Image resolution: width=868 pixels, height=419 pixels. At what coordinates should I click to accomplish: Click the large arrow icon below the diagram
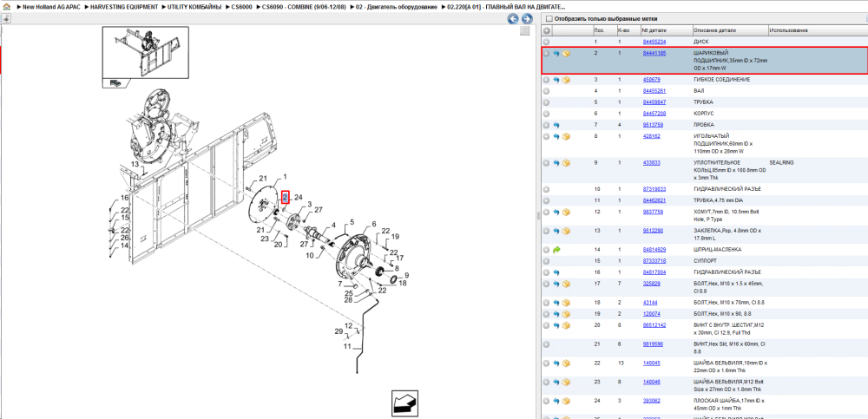point(404,403)
